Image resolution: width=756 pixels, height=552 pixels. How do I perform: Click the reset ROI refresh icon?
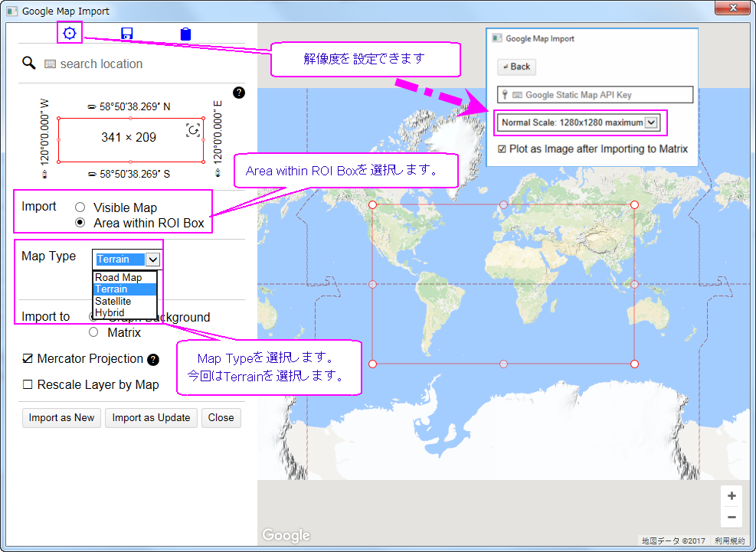pos(193,130)
